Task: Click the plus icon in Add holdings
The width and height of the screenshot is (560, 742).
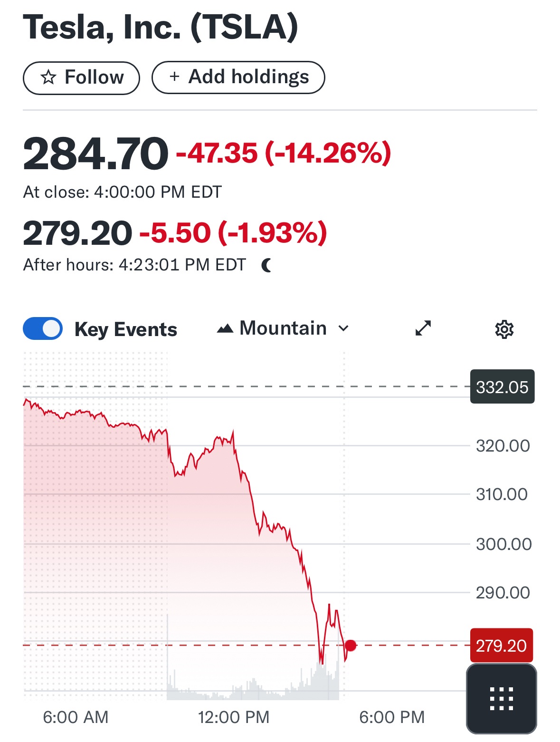Action: coord(174,77)
